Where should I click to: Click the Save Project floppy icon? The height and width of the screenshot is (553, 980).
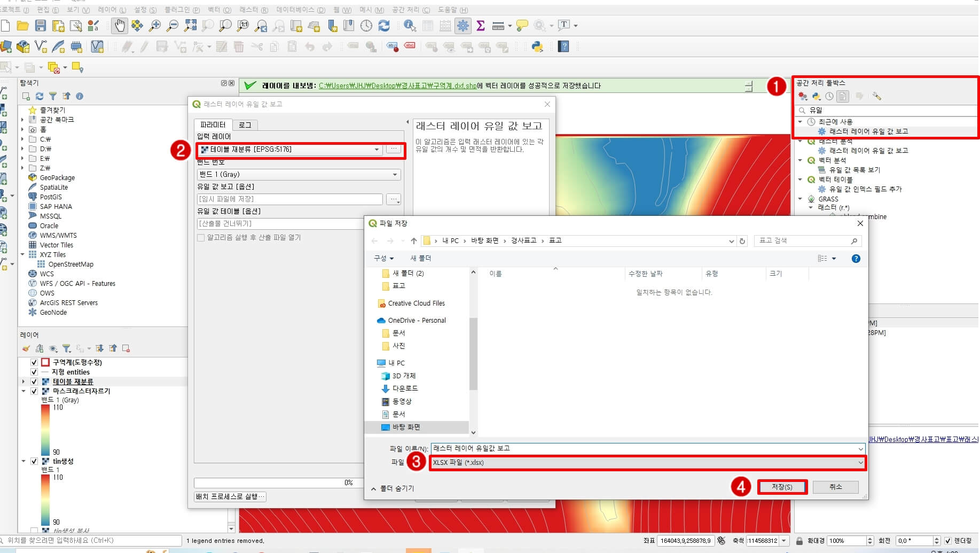[40, 26]
